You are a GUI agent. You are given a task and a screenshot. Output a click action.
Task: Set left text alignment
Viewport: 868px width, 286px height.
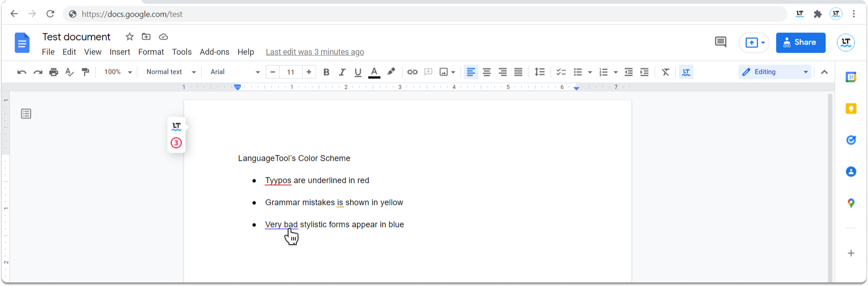[x=471, y=72]
